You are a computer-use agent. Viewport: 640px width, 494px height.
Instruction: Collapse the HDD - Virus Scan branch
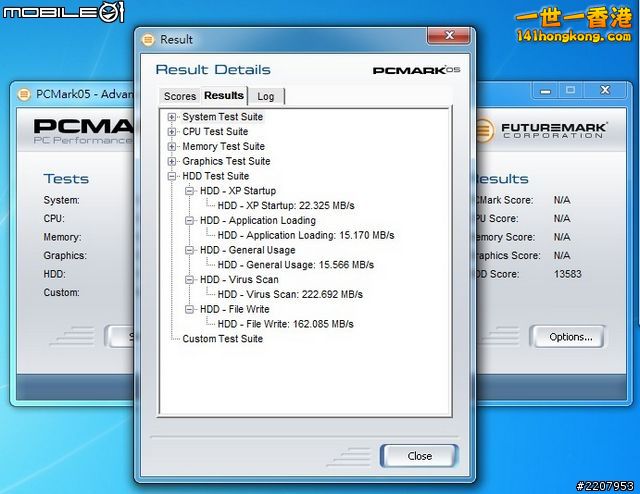[190, 280]
